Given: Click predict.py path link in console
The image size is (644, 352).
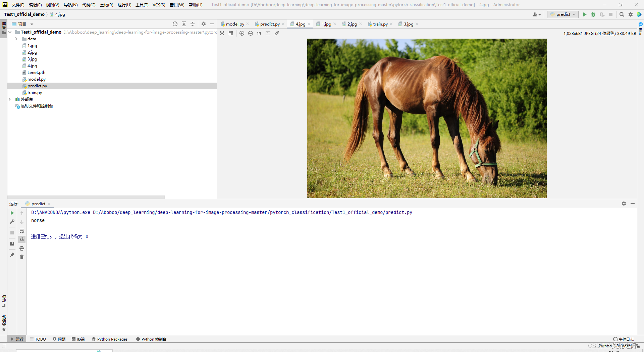Looking at the screenshot, I should [x=253, y=212].
